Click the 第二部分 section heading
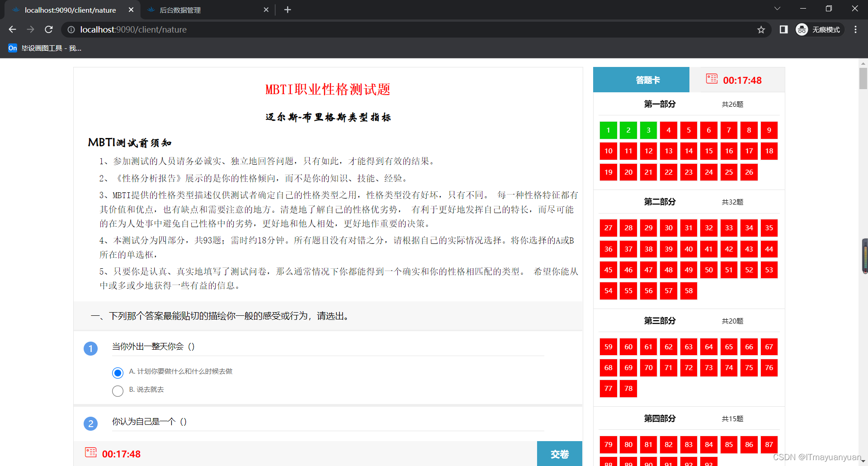This screenshot has height=466, width=868. (x=660, y=202)
